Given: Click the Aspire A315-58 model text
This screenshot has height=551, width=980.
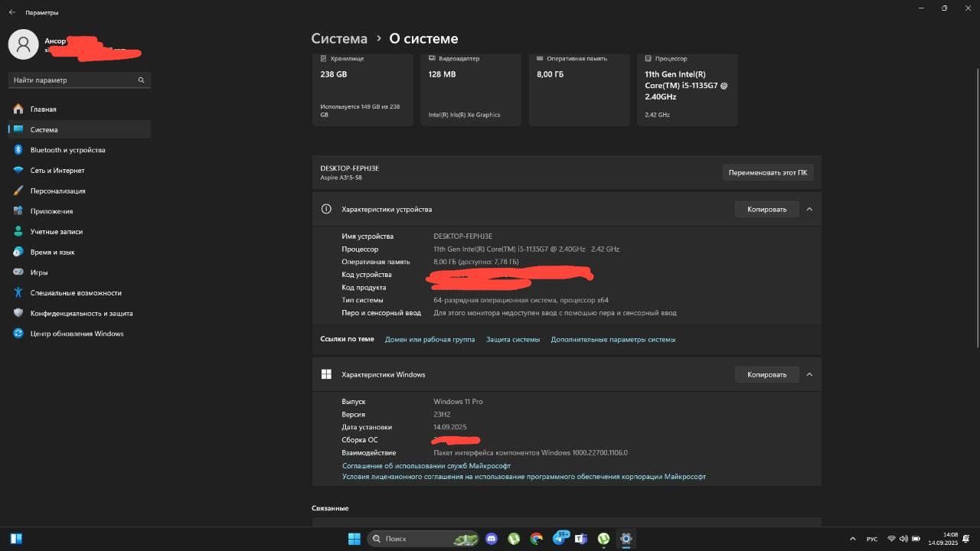Looking at the screenshot, I should click(341, 178).
